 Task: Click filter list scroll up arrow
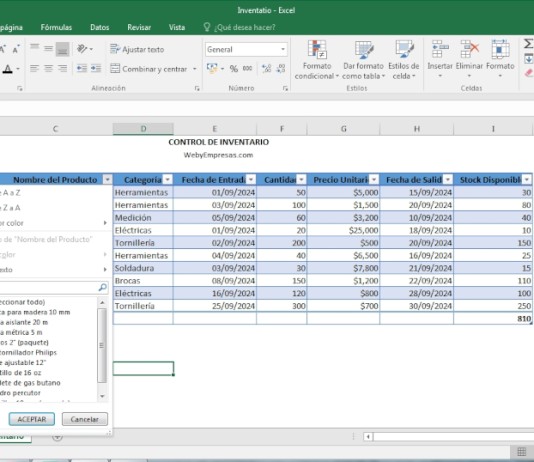(x=102, y=302)
